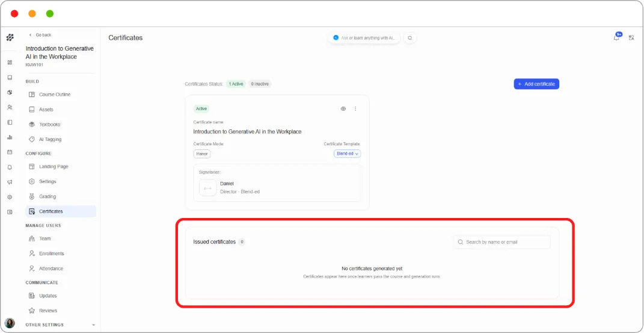Image resolution: width=644 pixels, height=333 pixels.
Task: Focus the Search by name or email field
Action: tap(502, 242)
